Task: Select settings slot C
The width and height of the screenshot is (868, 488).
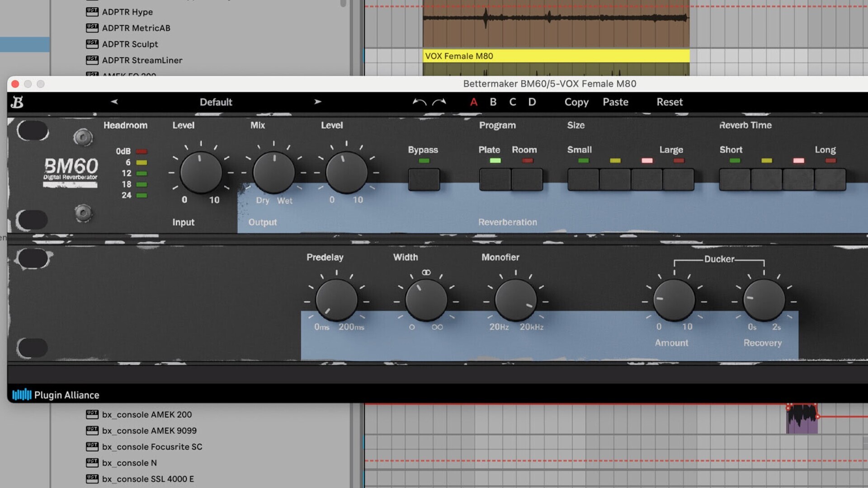Action: click(513, 102)
